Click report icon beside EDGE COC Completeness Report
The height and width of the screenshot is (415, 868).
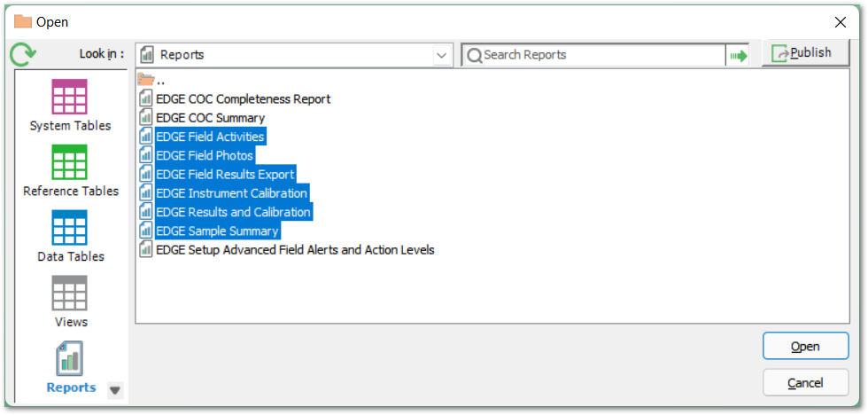tap(145, 99)
